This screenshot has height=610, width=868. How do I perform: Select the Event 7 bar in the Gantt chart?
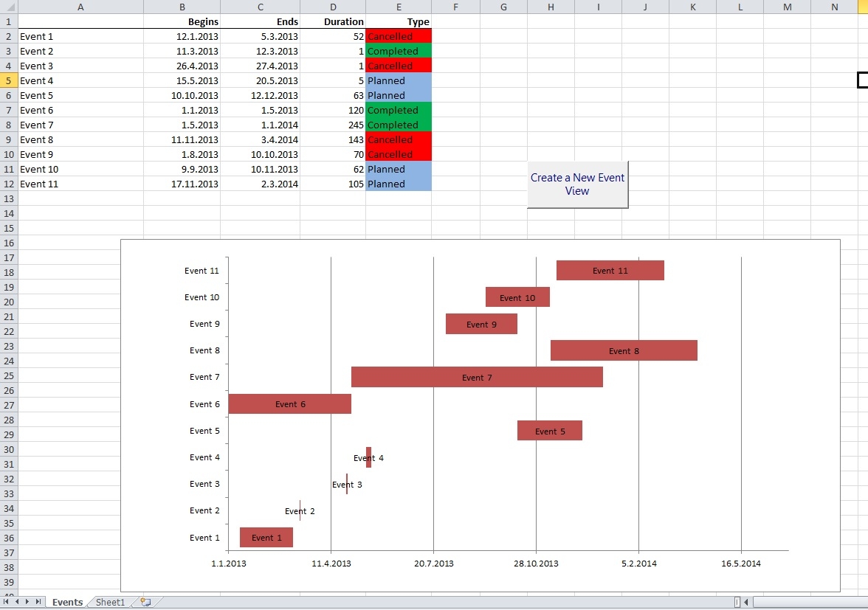pyautogui.click(x=477, y=377)
